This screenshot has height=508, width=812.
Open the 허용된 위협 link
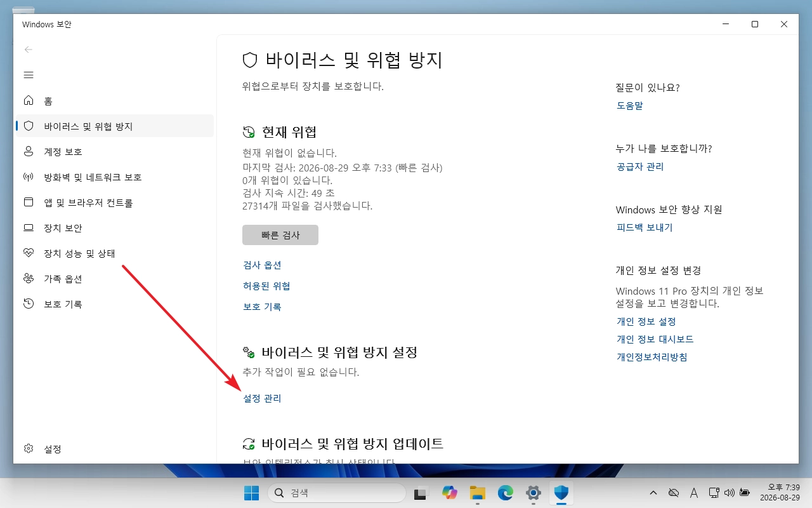[266, 286]
